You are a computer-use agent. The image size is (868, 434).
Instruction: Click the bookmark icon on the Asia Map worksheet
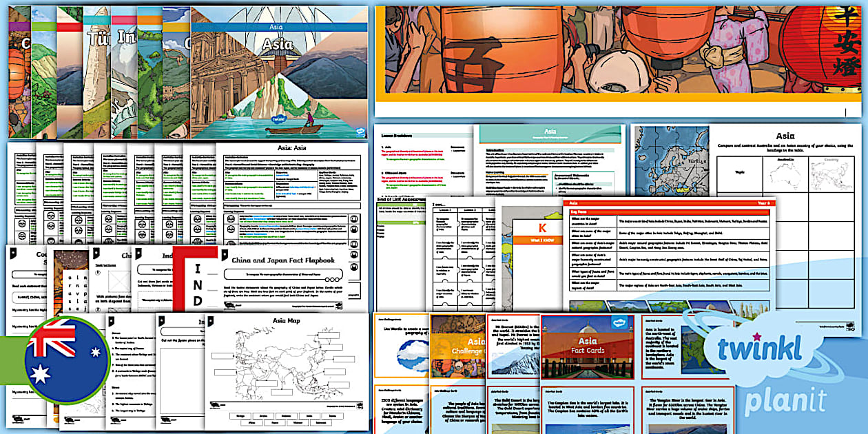(210, 322)
